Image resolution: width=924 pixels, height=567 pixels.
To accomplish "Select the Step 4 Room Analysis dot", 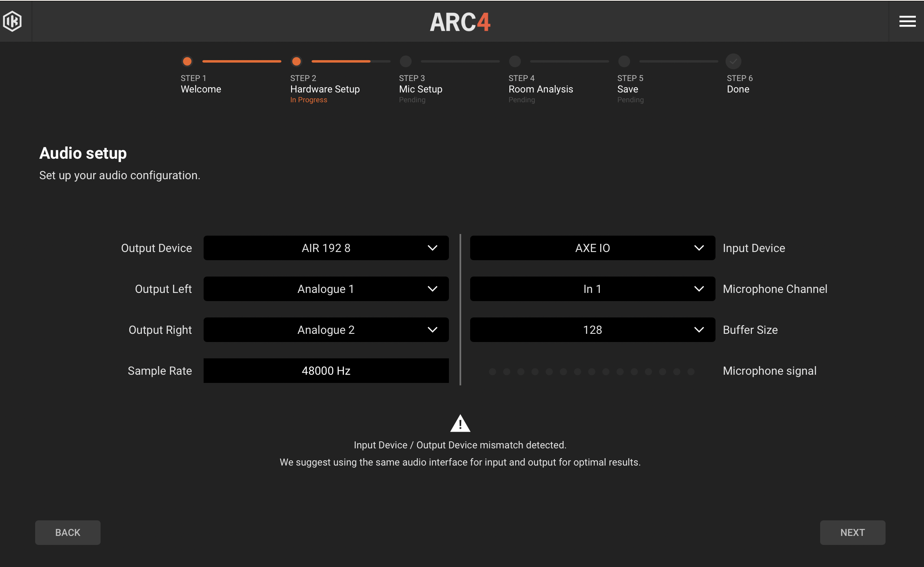I will pos(515,61).
